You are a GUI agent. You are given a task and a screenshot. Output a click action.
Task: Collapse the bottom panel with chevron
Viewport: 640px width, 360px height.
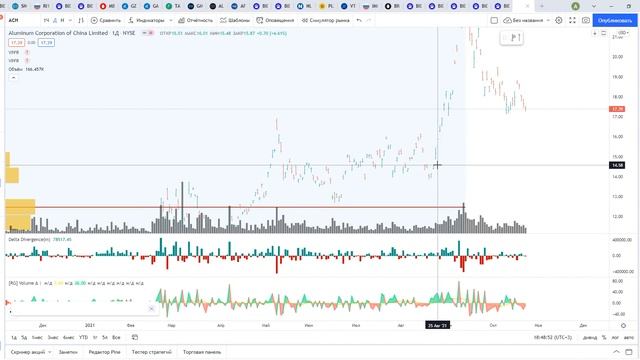pos(616,352)
